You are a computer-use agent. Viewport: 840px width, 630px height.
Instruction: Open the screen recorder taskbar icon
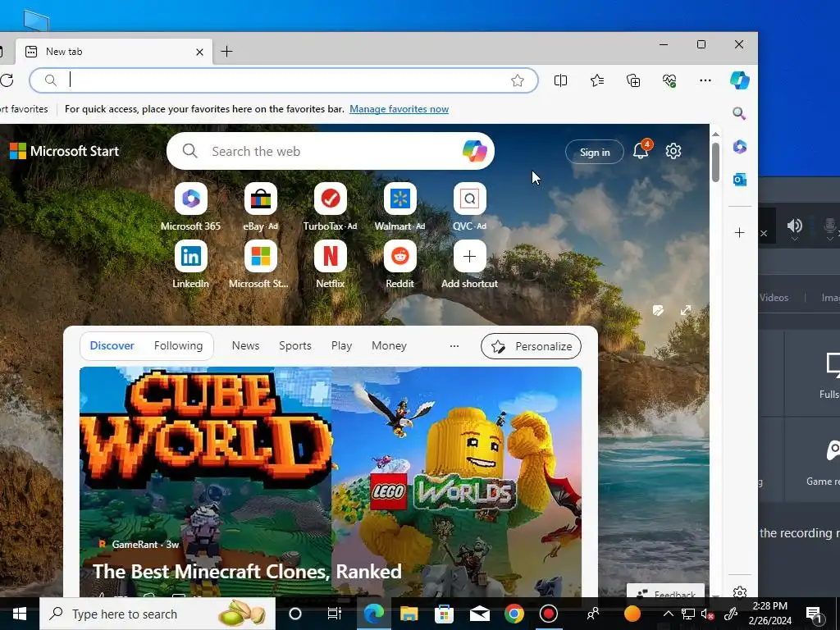(x=549, y=614)
